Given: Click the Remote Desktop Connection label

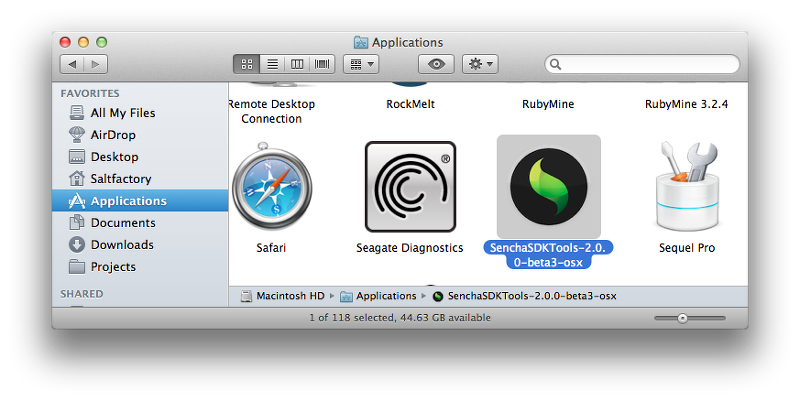Looking at the screenshot, I should tap(271, 111).
